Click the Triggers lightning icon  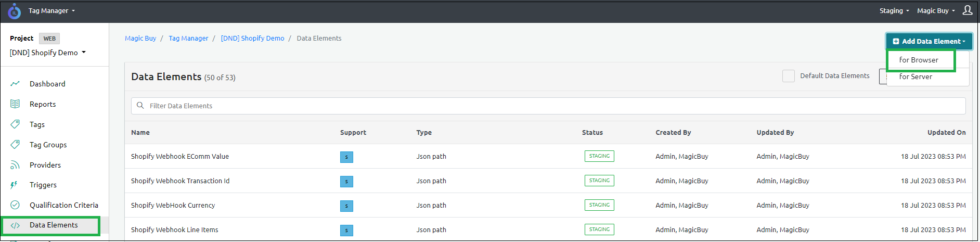coord(14,185)
